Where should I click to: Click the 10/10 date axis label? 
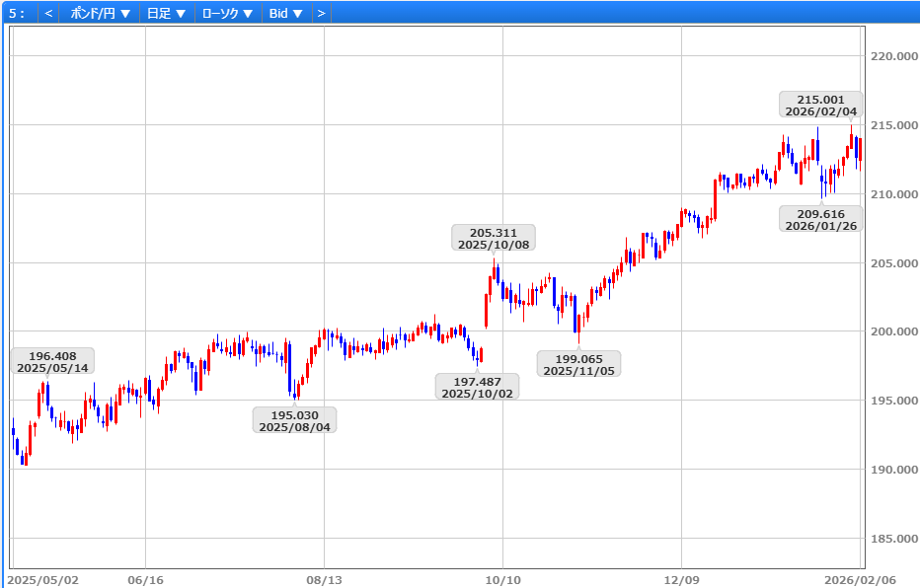(503, 580)
